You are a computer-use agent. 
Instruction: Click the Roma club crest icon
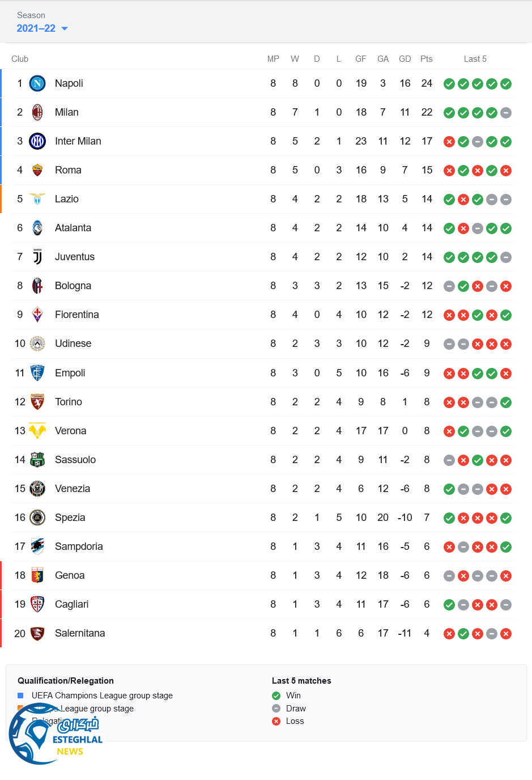[37, 170]
